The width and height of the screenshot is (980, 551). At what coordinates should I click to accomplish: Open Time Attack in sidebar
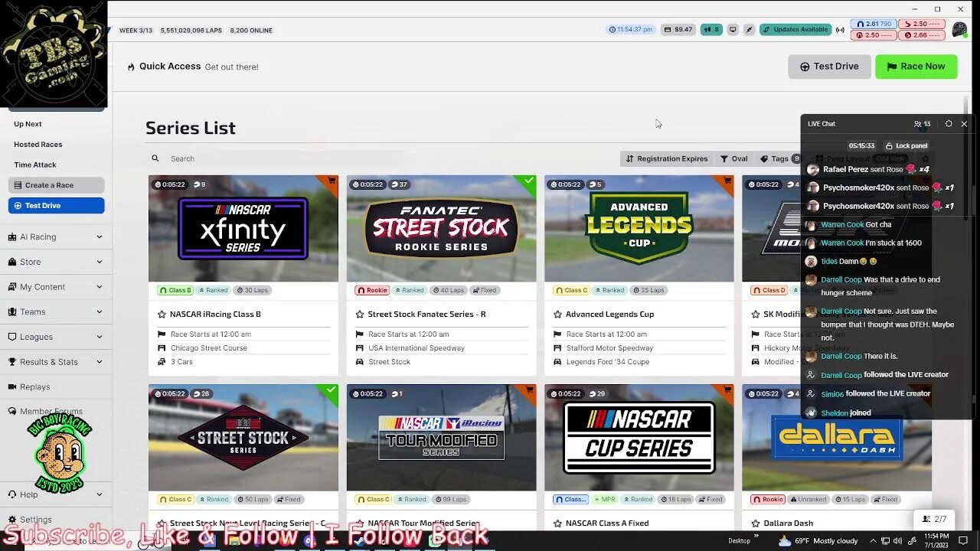pyautogui.click(x=34, y=165)
